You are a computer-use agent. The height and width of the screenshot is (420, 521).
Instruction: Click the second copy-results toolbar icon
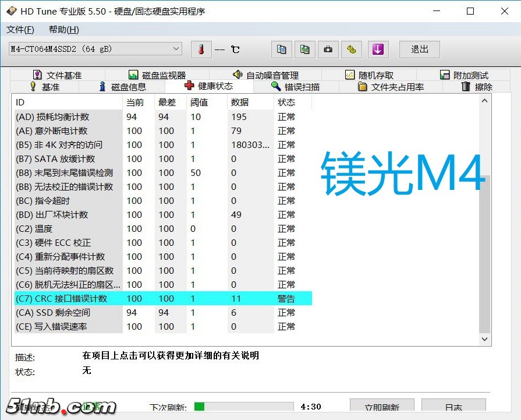pyautogui.click(x=304, y=50)
